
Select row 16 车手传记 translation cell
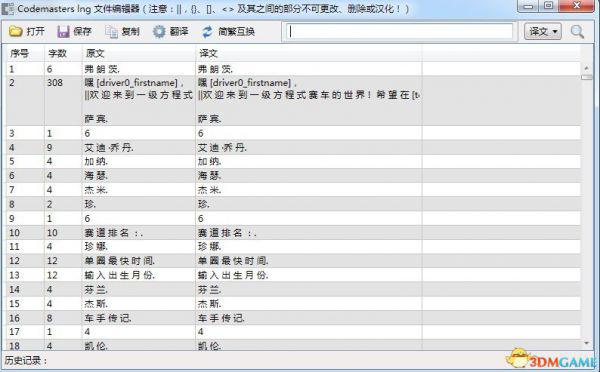point(308,318)
